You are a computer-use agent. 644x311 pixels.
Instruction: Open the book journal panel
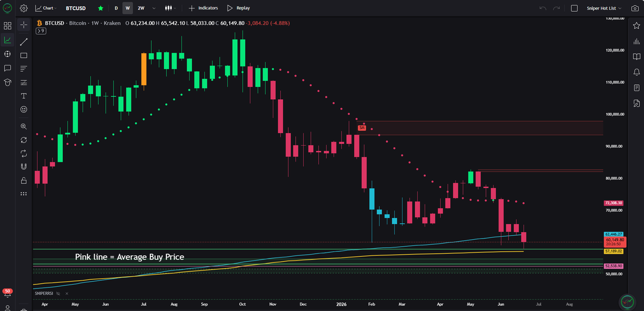point(636,56)
